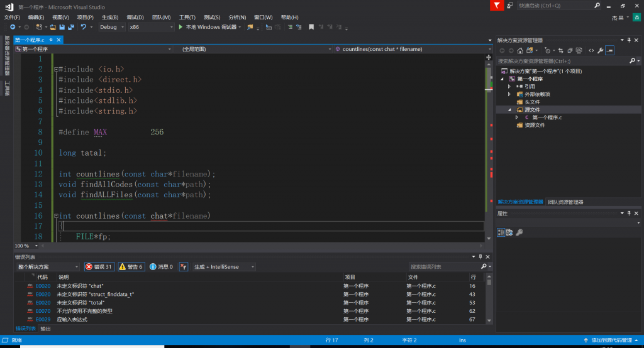Click the View Code angle-brackets icon
Viewport: 644px width, 348px height.
click(591, 50)
